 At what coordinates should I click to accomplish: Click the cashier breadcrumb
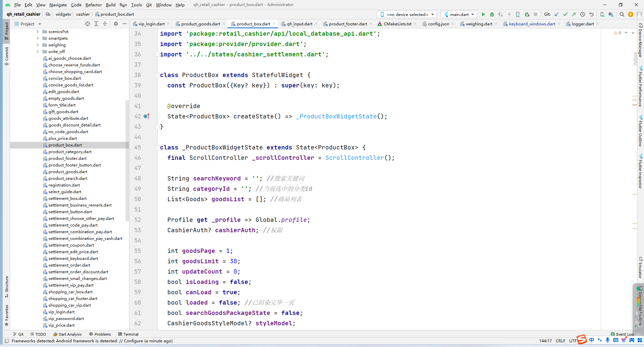click(x=83, y=14)
